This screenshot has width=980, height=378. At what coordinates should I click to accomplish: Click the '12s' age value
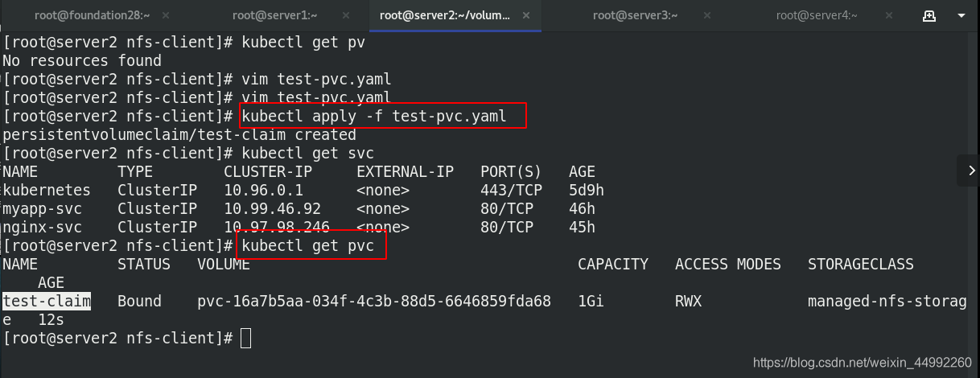click(51, 320)
